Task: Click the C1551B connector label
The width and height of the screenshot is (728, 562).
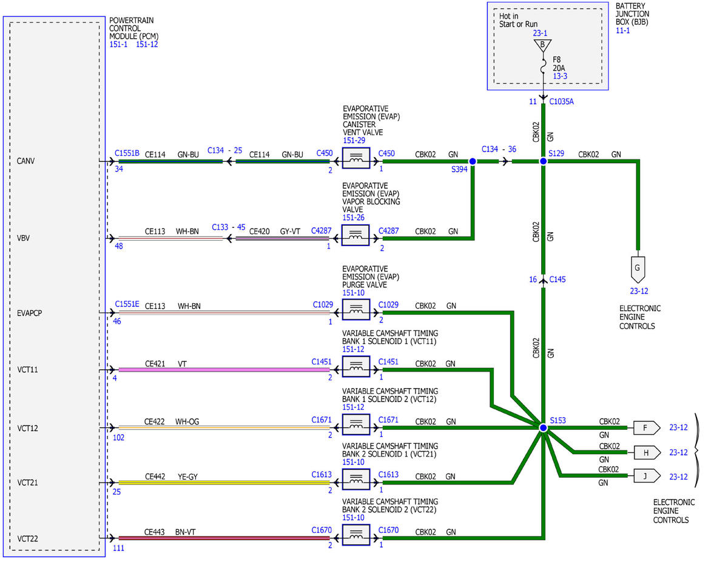Action: tap(127, 153)
